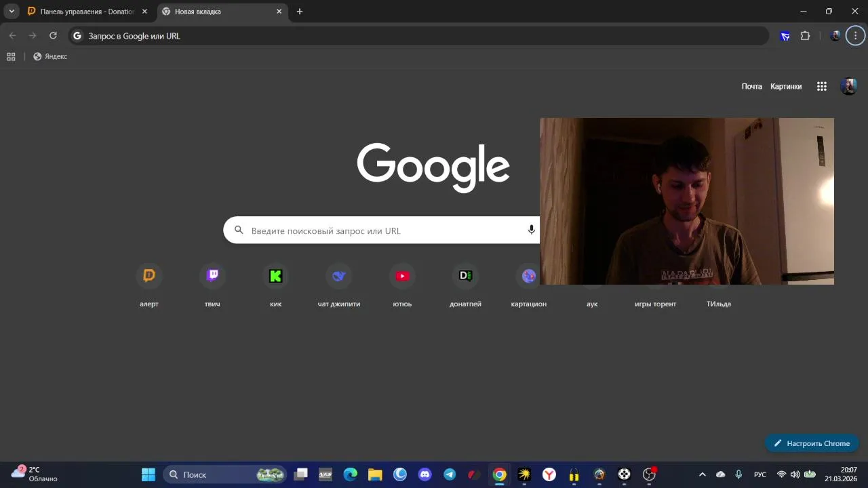Click the Настроить Chrome button
The height and width of the screenshot is (488, 868).
click(x=812, y=443)
